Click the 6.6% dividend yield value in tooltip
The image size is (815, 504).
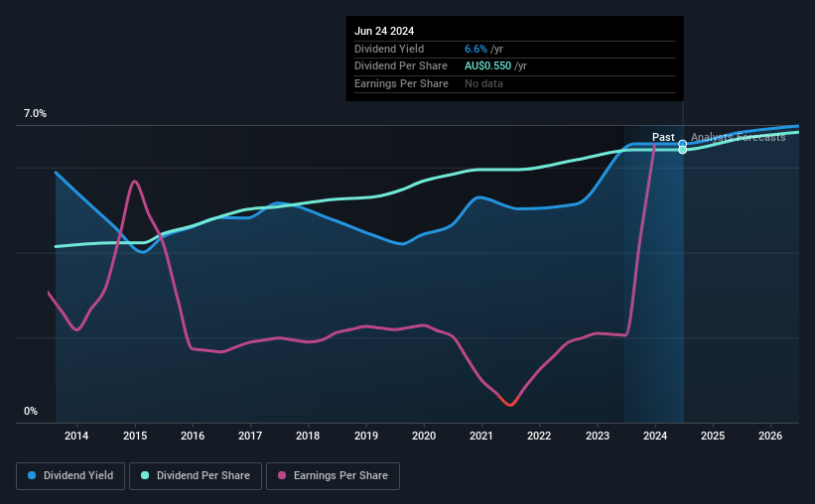coord(475,49)
